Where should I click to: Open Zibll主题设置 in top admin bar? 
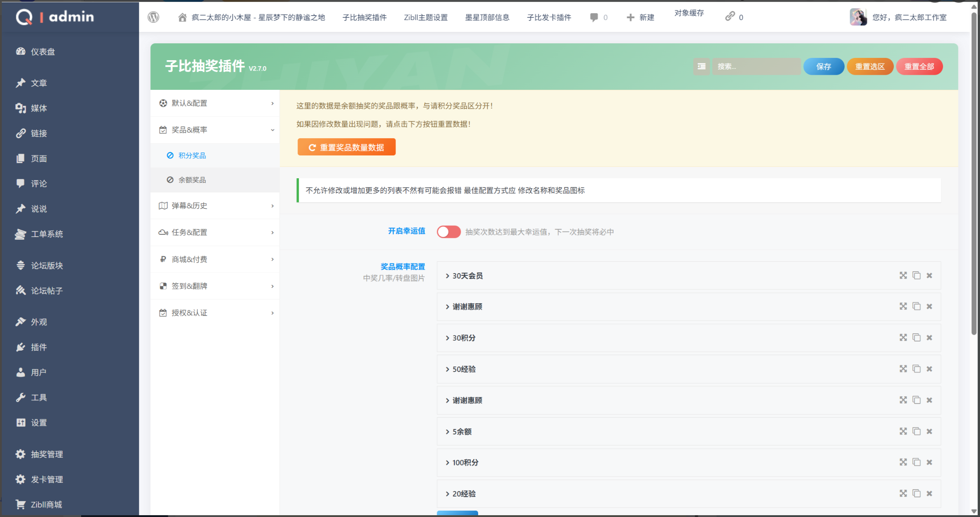pyautogui.click(x=426, y=17)
